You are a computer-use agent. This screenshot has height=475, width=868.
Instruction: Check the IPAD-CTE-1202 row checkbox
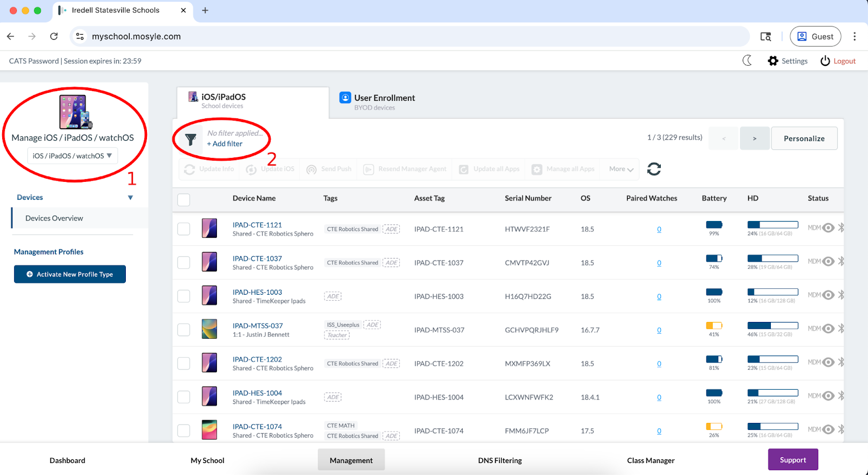tap(184, 363)
